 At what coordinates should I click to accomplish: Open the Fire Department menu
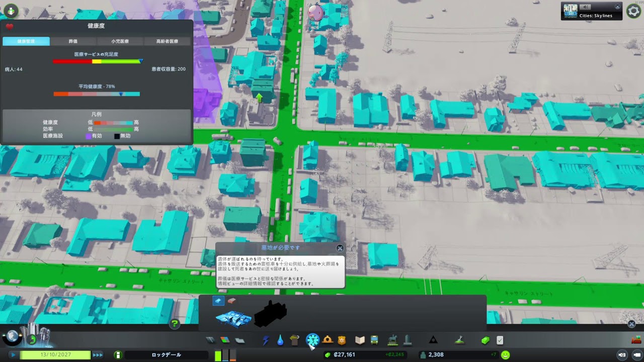click(328, 340)
